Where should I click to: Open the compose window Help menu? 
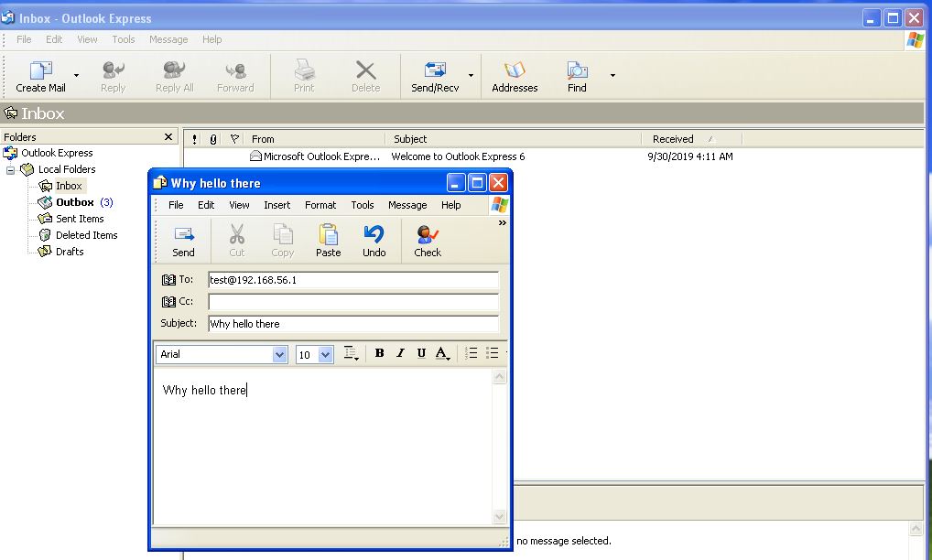pos(450,205)
